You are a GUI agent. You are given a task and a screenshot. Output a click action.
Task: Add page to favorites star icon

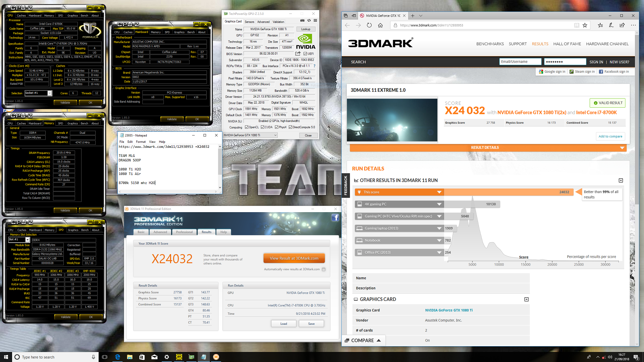click(x=585, y=25)
